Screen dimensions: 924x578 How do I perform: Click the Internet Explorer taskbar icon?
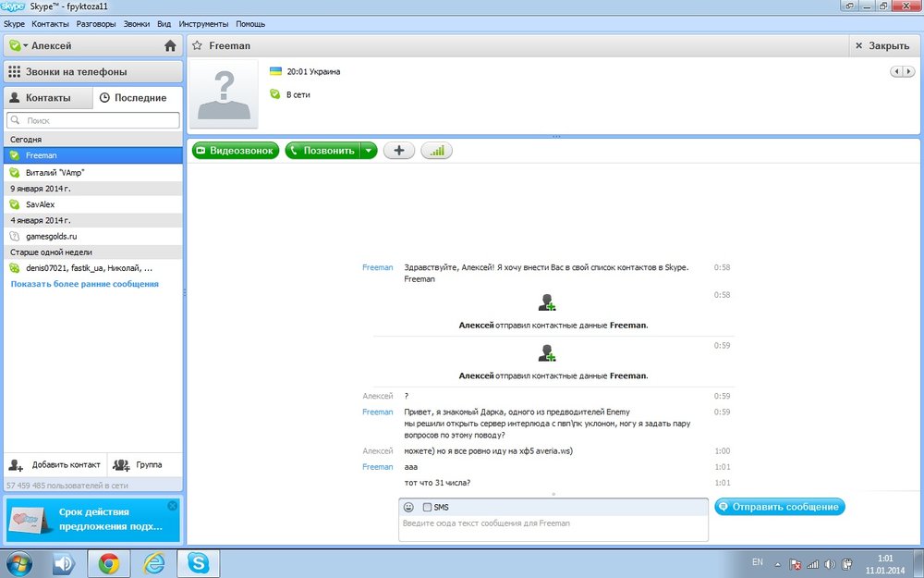(x=153, y=563)
